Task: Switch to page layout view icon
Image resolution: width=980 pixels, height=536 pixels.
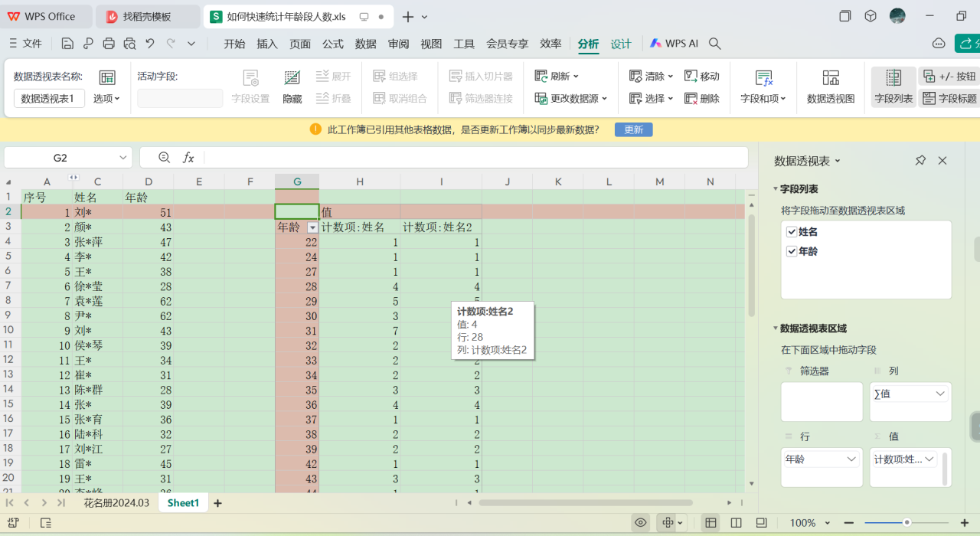Action: tap(737, 523)
